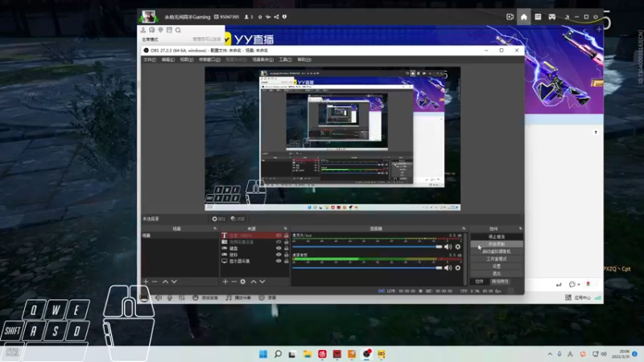Open the View menu in OBS
The image size is (644, 362).
186,60
